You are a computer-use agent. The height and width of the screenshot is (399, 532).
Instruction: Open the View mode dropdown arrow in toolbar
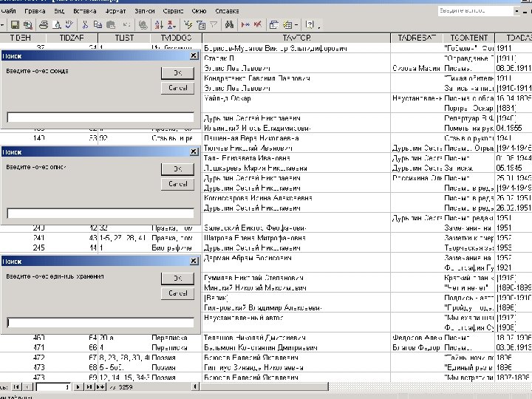[x=2, y=24]
